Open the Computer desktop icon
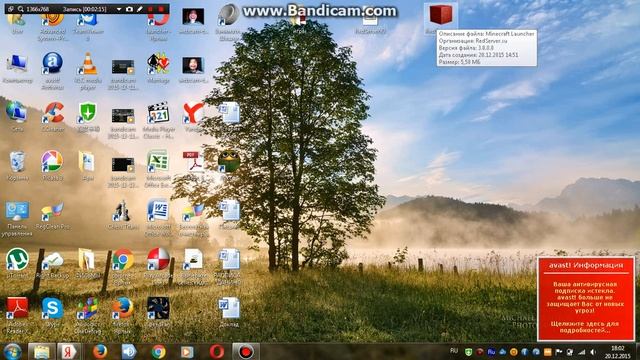The height and width of the screenshot is (360, 640). click(x=17, y=64)
